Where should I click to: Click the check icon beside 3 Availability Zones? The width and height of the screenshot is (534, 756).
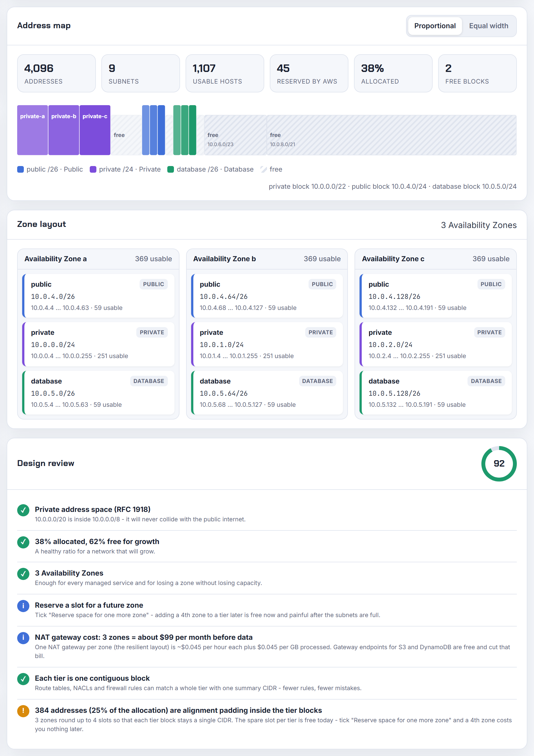[x=23, y=574]
